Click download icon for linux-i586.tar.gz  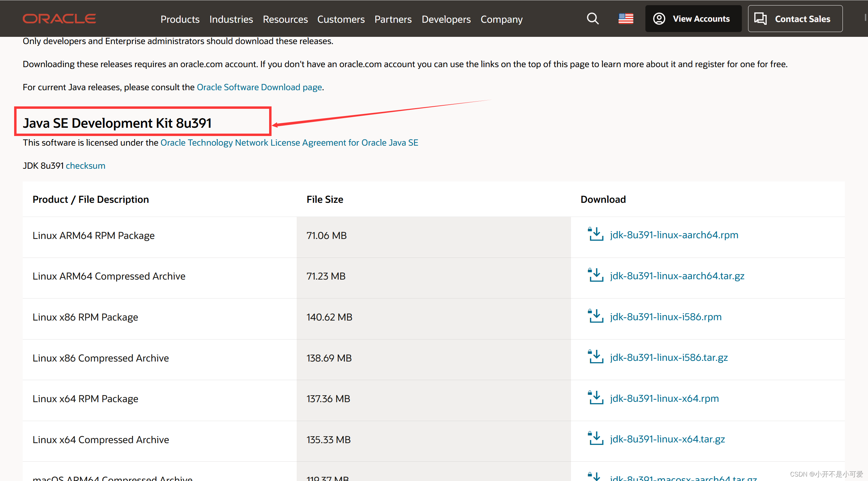[595, 357]
